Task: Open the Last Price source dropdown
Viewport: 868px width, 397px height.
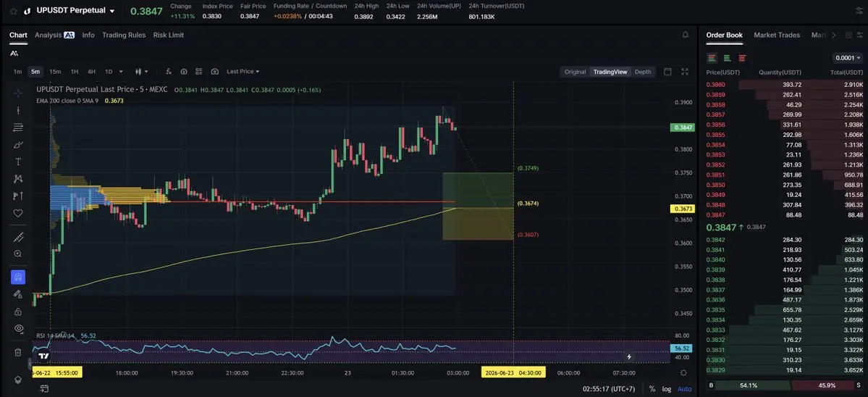Action: coord(243,72)
